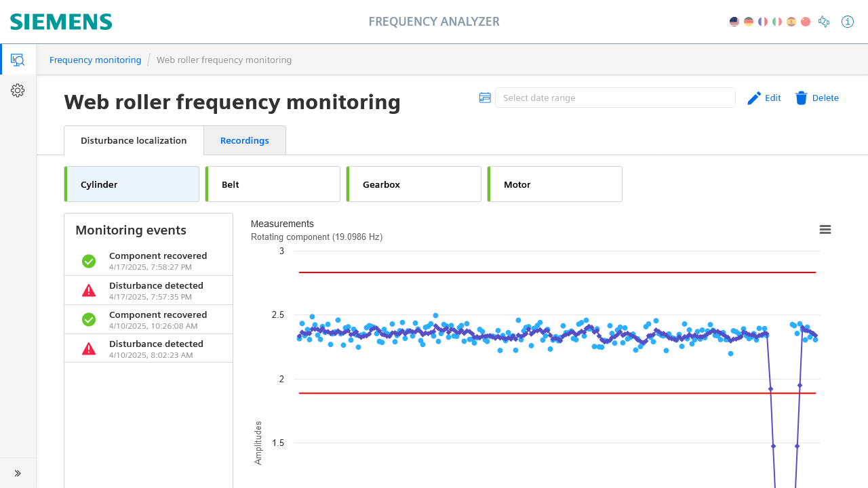Screen dimensions: 868x488
Task: Select the Motor component card
Action: pos(555,184)
